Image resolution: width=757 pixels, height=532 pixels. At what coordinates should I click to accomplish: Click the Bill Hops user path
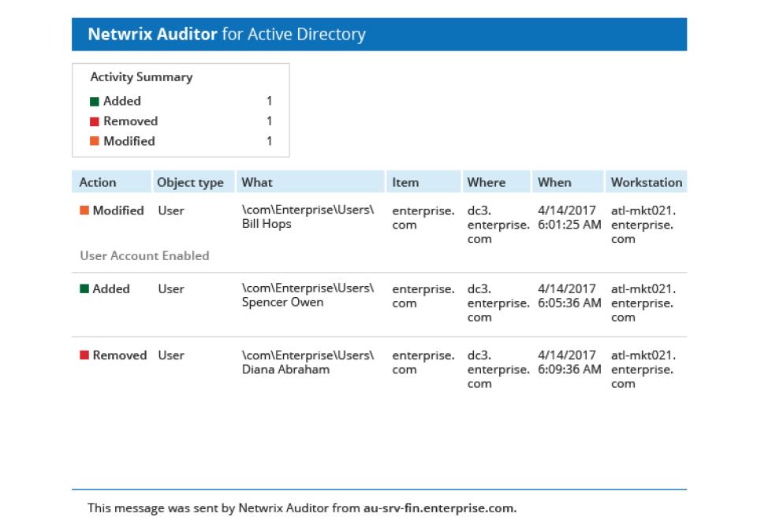(x=308, y=217)
